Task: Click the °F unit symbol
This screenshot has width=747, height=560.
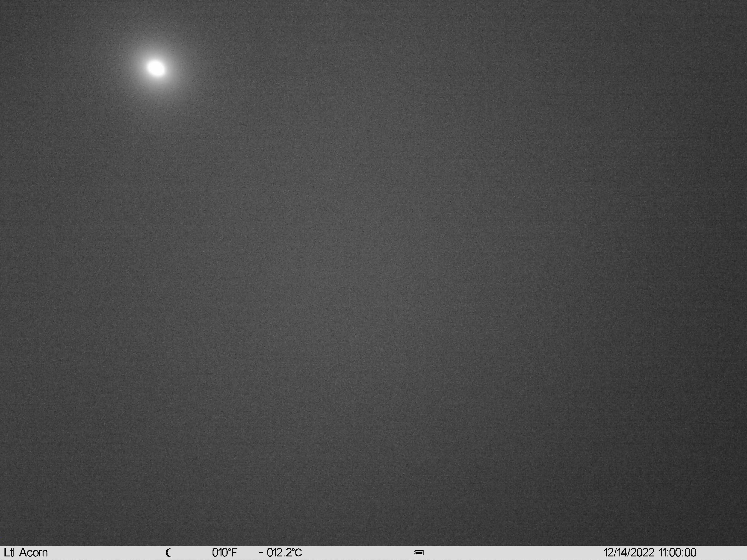Action: tap(232, 553)
